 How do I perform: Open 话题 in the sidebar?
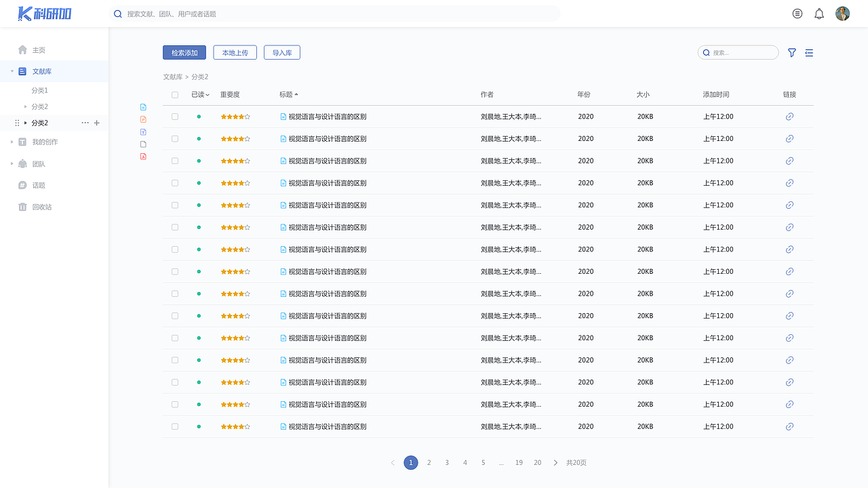click(39, 185)
